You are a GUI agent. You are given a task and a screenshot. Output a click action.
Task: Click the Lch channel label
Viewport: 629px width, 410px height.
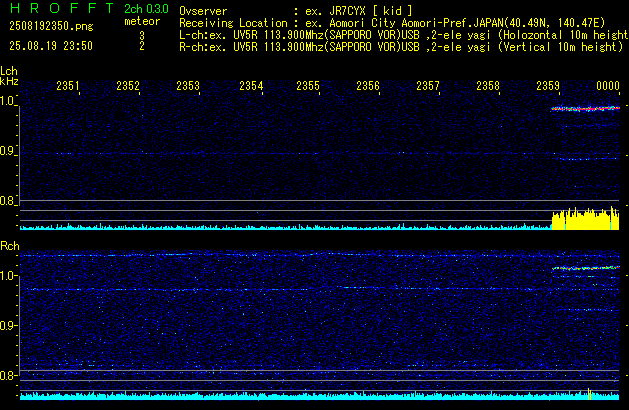(9, 71)
